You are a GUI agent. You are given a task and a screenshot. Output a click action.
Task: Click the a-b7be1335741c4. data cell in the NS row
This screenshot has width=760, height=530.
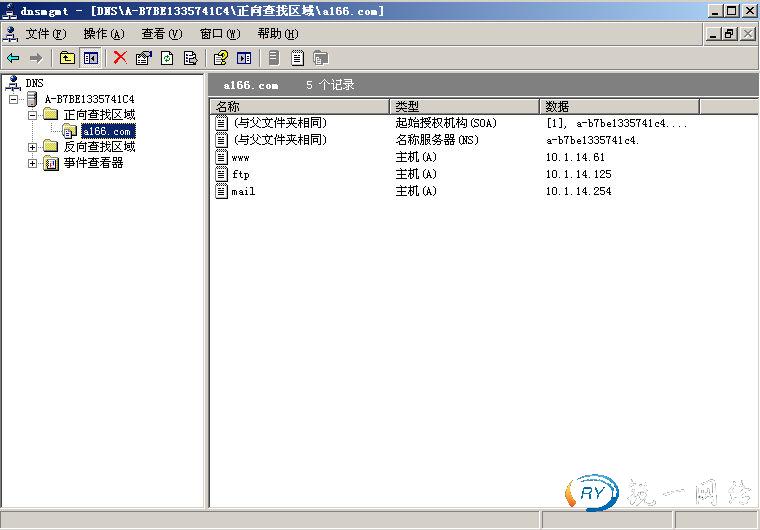[x=593, y=141]
